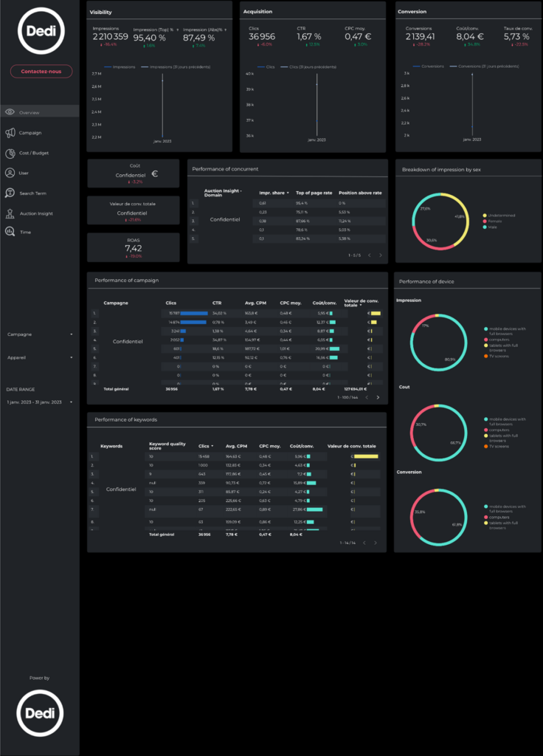Image resolution: width=543 pixels, height=756 pixels.
Task: Click the Overview eye icon in sidebar
Action: click(x=10, y=112)
